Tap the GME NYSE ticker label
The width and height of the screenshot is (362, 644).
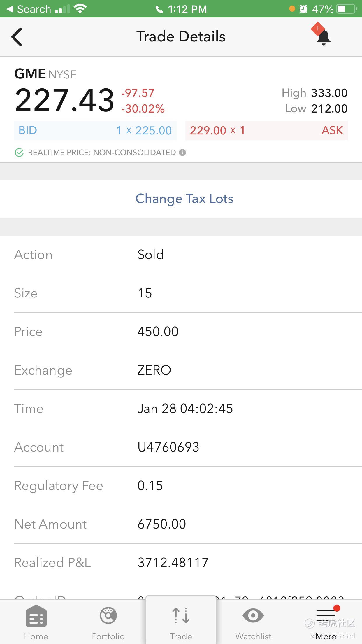click(x=45, y=74)
